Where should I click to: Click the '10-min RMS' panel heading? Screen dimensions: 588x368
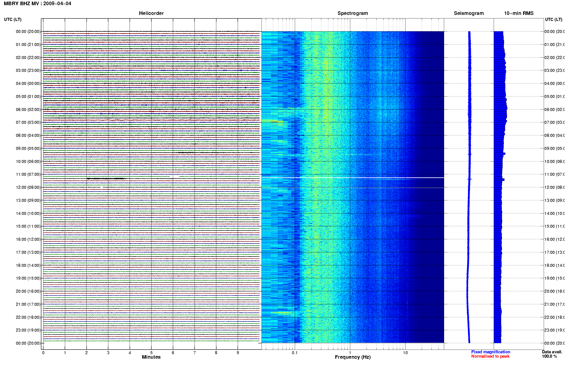tap(519, 13)
